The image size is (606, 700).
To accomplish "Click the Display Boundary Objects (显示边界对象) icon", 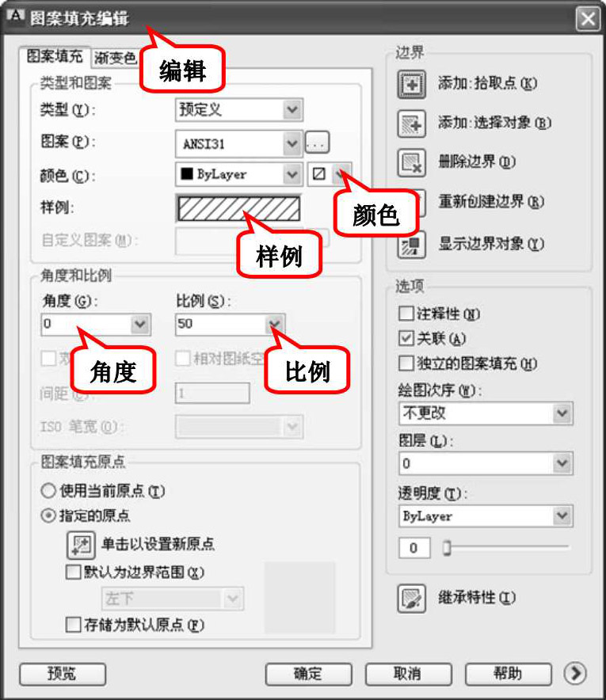I will coord(411,245).
